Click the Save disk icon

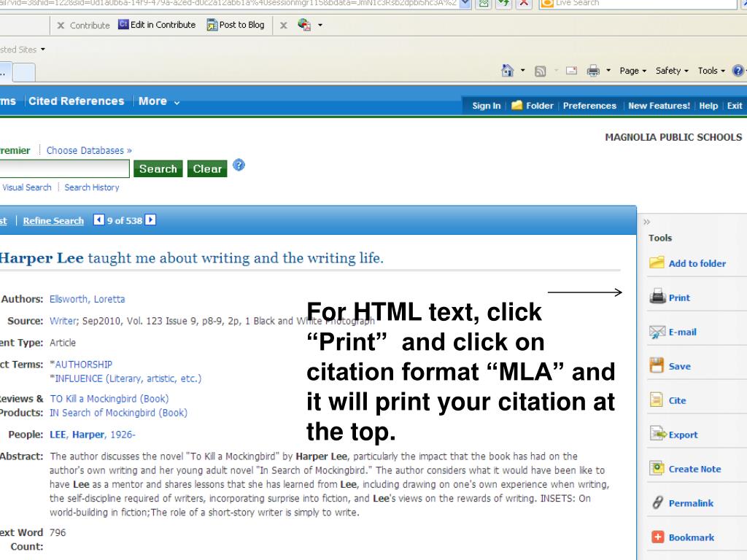(657, 366)
